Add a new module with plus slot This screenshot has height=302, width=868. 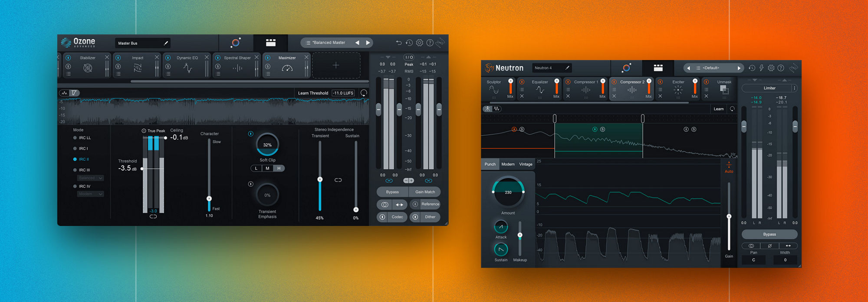336,65
